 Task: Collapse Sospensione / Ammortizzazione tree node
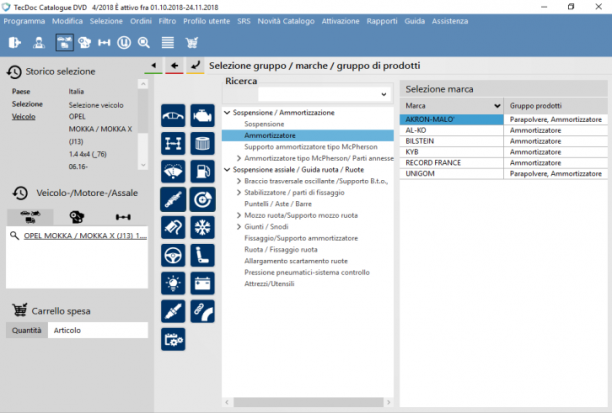click(227, 112)
